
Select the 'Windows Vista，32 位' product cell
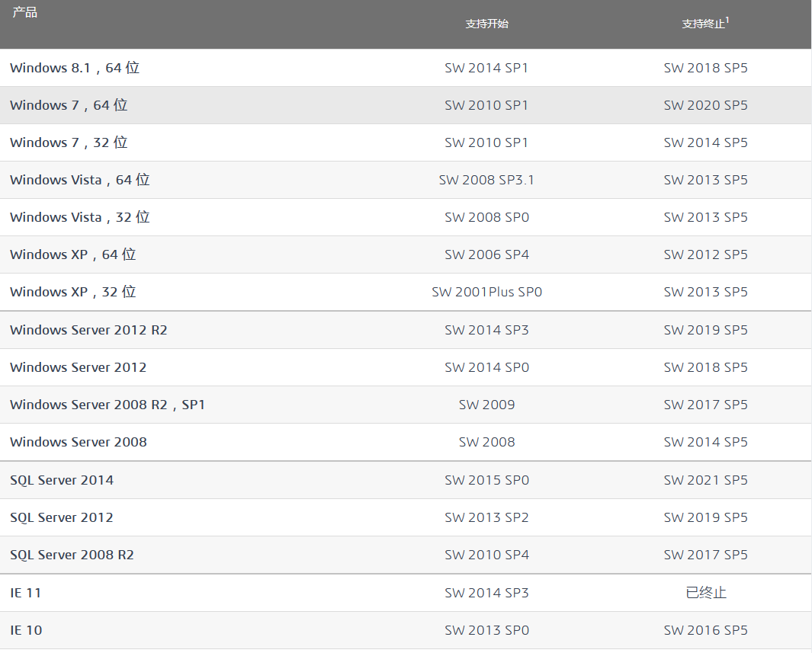click(x=80, y=217)
